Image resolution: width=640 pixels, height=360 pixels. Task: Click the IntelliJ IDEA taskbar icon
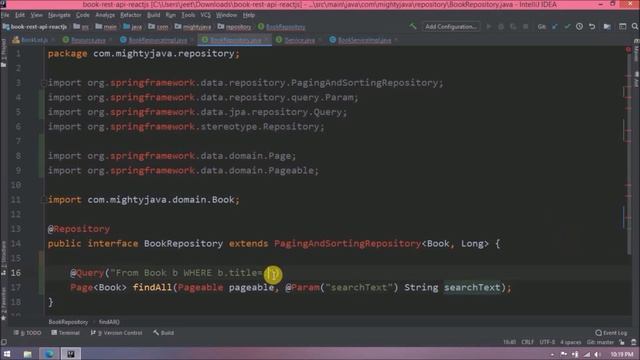71,354
